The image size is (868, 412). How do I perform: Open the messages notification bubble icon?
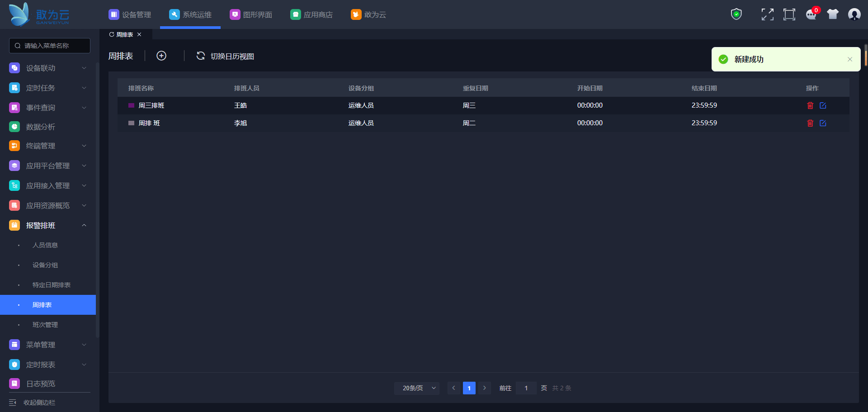[x=811, y=14]
